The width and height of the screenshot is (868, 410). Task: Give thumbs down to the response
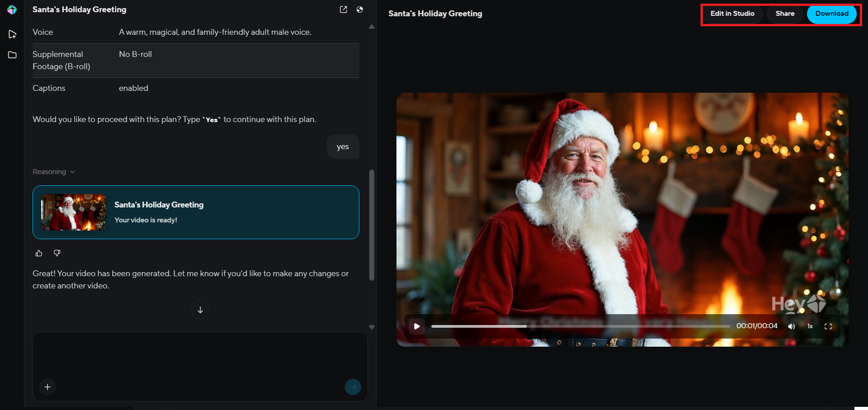pyautogui.click(x=57, y=253)
